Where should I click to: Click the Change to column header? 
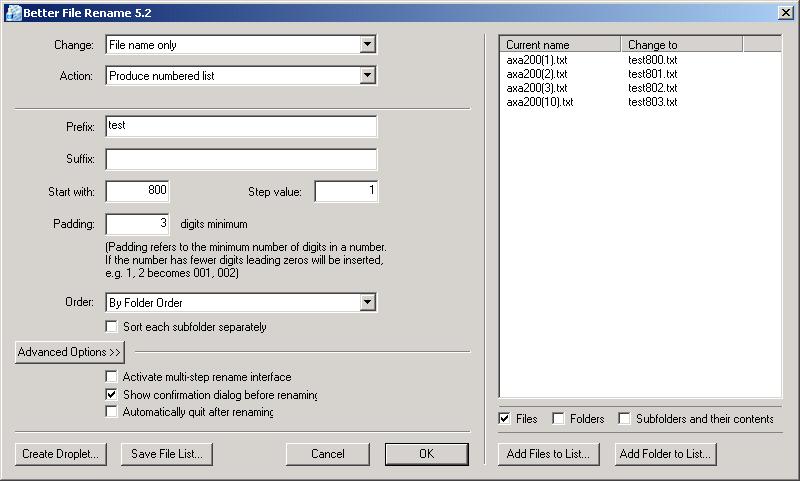pos(682,44)
